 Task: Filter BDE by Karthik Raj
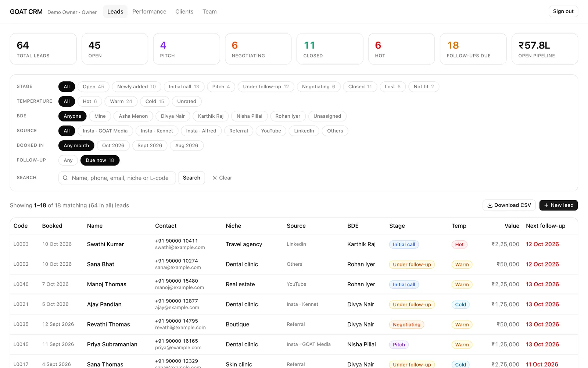(x=211, y=116)
